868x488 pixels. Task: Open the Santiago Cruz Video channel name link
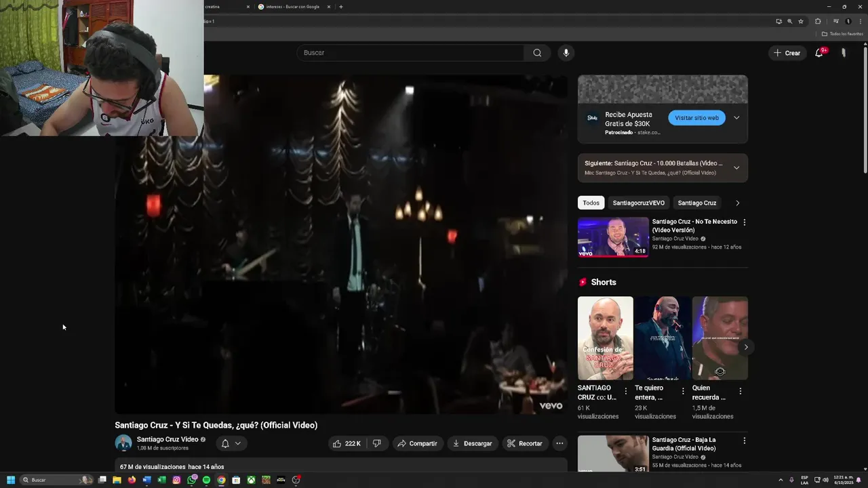click(x=167, y=439)
